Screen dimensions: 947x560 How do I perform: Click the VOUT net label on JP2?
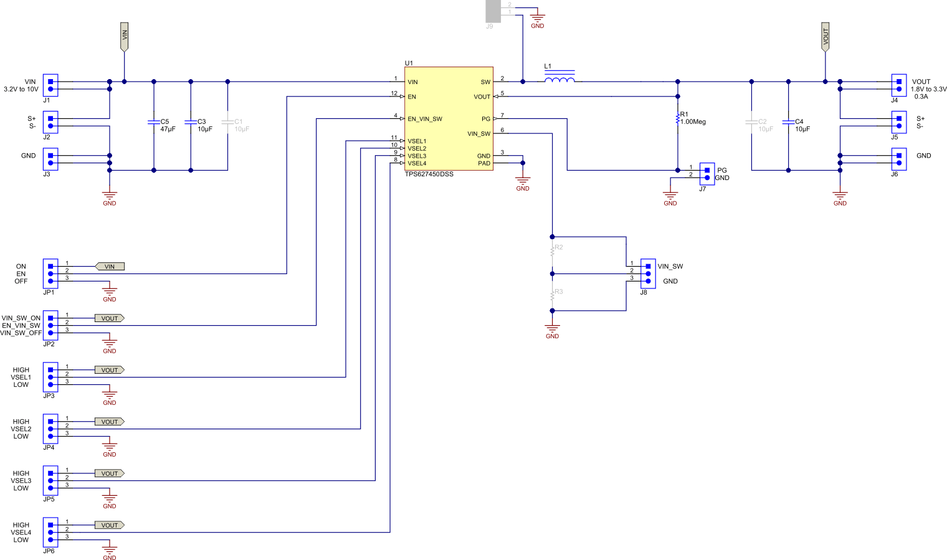[x=109, y=318]
